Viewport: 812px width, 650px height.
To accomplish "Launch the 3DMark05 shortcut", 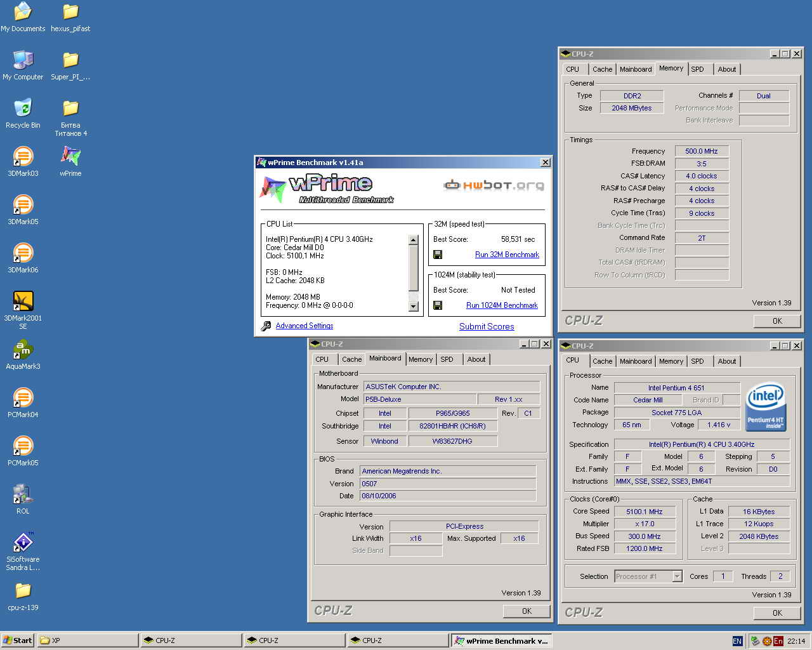I will click(23, 210).
